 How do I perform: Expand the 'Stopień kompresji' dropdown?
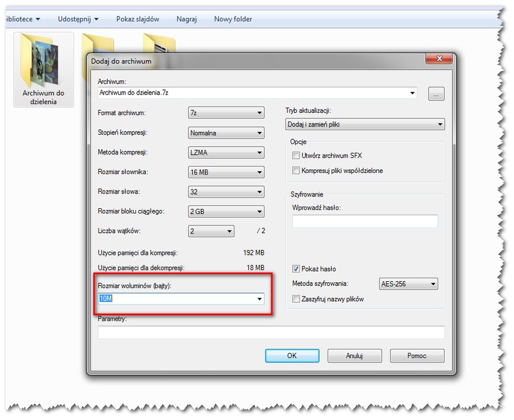point(226,133)
